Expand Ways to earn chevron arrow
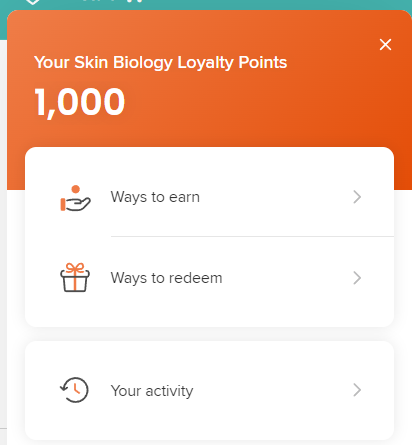 [x=357, y=197]
